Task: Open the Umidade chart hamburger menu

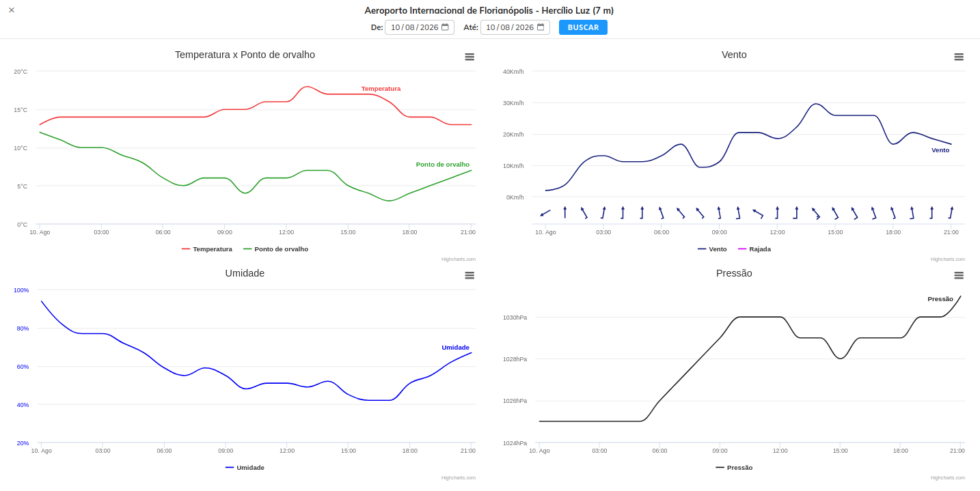Action: (469, 275)
